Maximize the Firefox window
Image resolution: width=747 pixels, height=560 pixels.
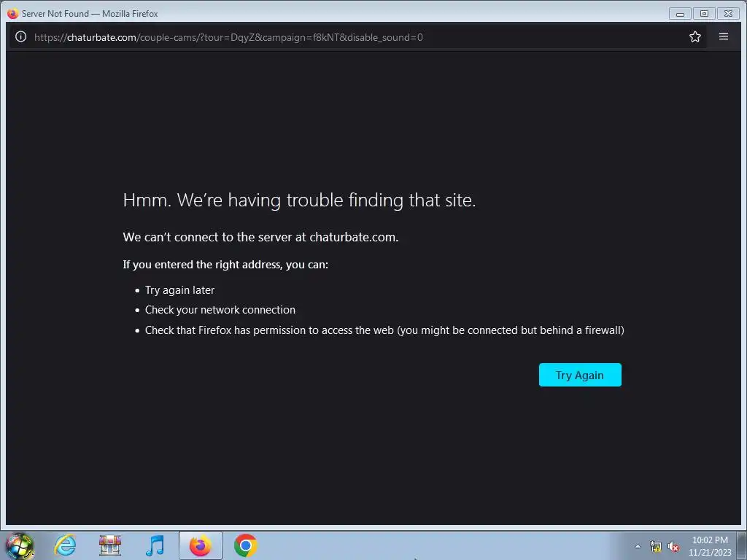tap(704, 14)
